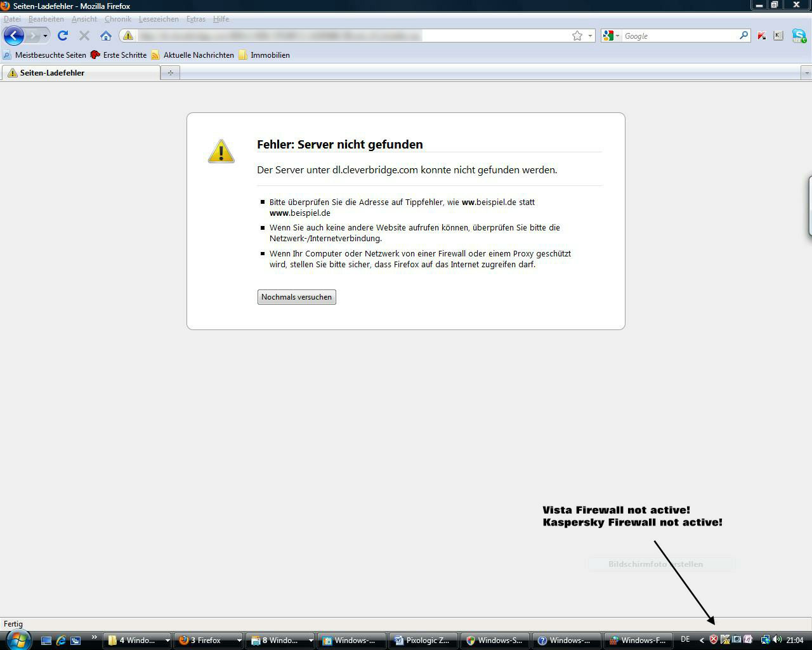
Task: Click the pink pen tray icon
Action: point(747,640)
